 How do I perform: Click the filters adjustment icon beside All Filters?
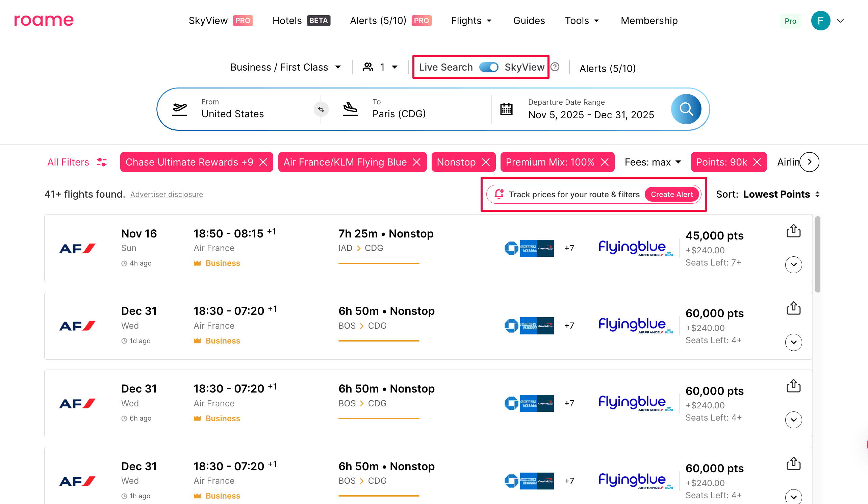102,162
